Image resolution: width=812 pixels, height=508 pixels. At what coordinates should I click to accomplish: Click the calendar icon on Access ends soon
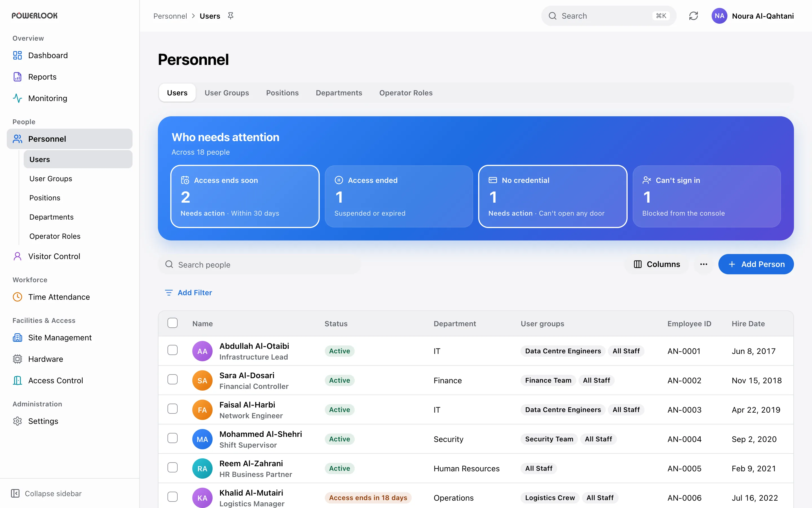coord(185,180)
